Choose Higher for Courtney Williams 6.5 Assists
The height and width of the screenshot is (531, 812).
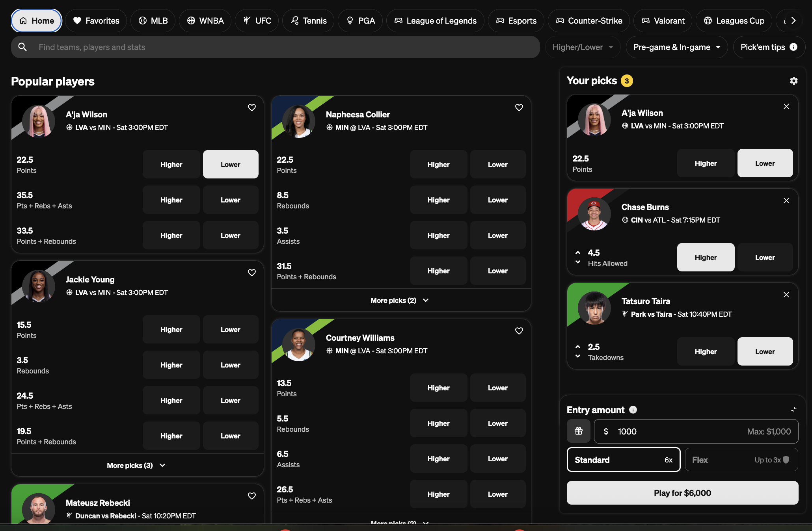[x=438, y=459]
